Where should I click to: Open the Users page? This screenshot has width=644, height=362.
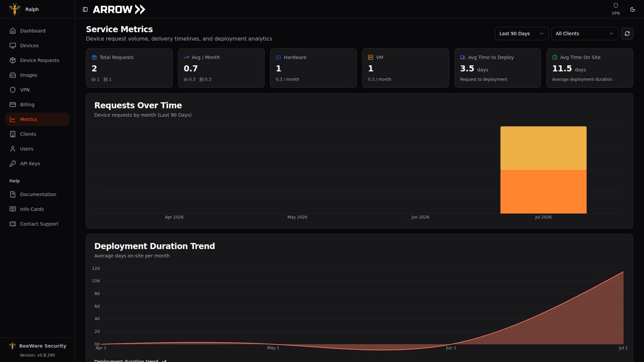pyautogui.click(x=37, y=149)
